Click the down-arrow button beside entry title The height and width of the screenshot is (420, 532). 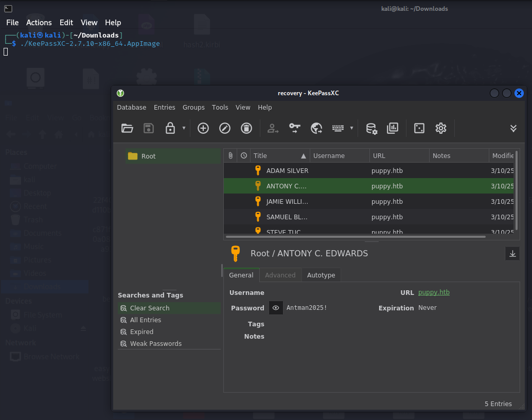tap(512, 254)
